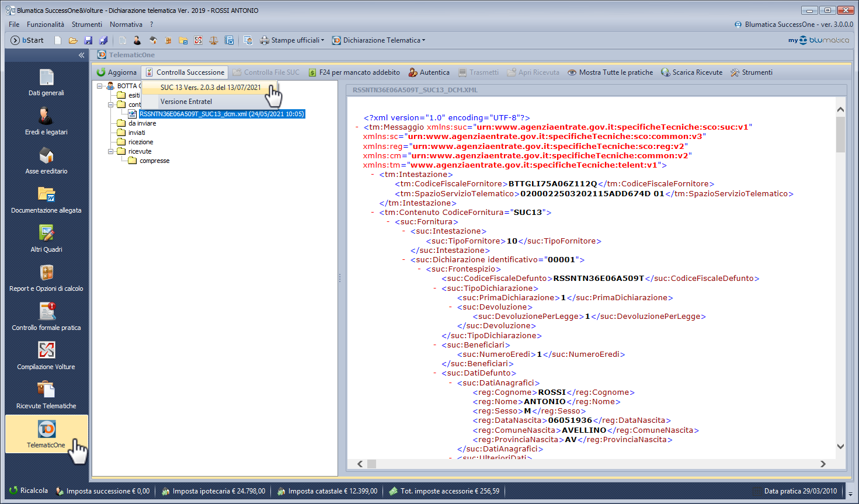The image size is (859, 504).
Task: Go to Compilazione Volture in the sidebar
Action: tap(46, 356)
